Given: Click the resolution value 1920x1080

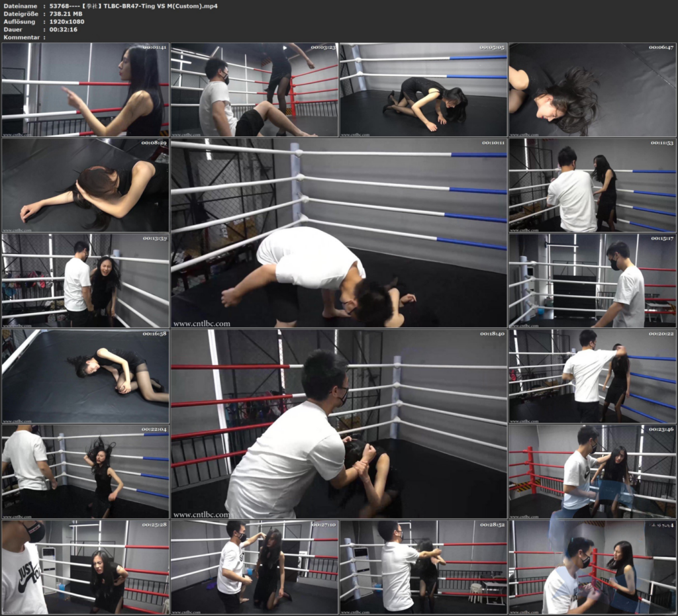Looking at the screenshot, I should coord(67,22).
